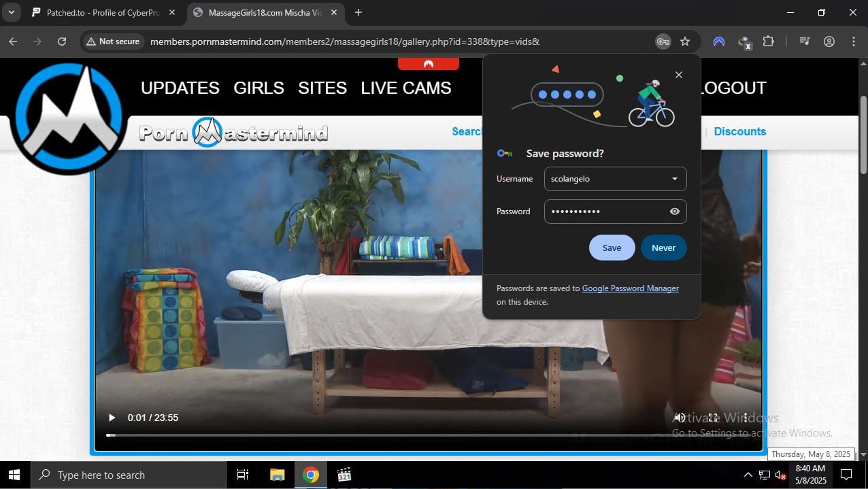Open File Explorer from the taskbar

[x=277, y=475]
